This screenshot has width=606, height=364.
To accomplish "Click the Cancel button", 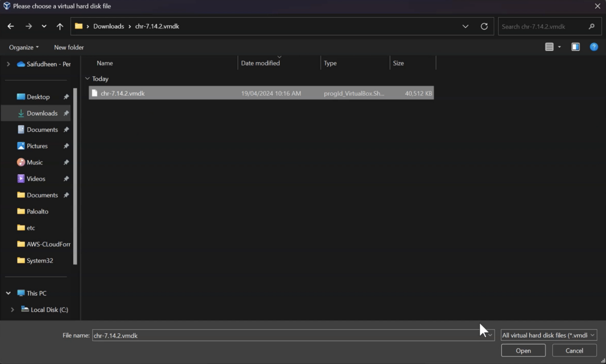I will click(x=574, y=350).
